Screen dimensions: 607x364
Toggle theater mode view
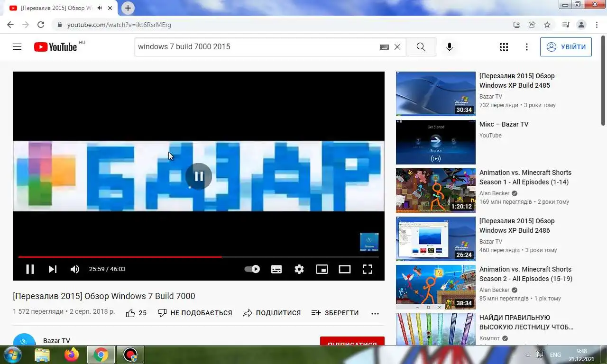tap(345, 269)
